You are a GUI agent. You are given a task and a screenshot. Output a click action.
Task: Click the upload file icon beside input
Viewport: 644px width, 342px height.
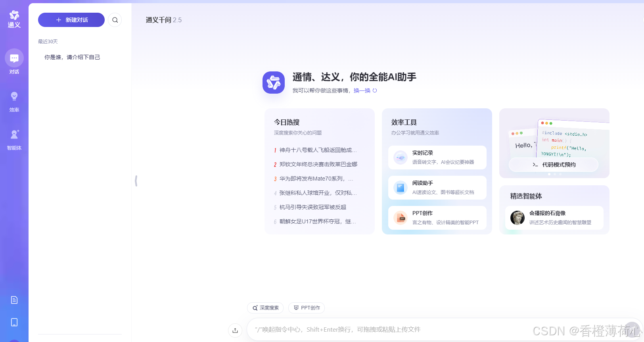point(235,330)
